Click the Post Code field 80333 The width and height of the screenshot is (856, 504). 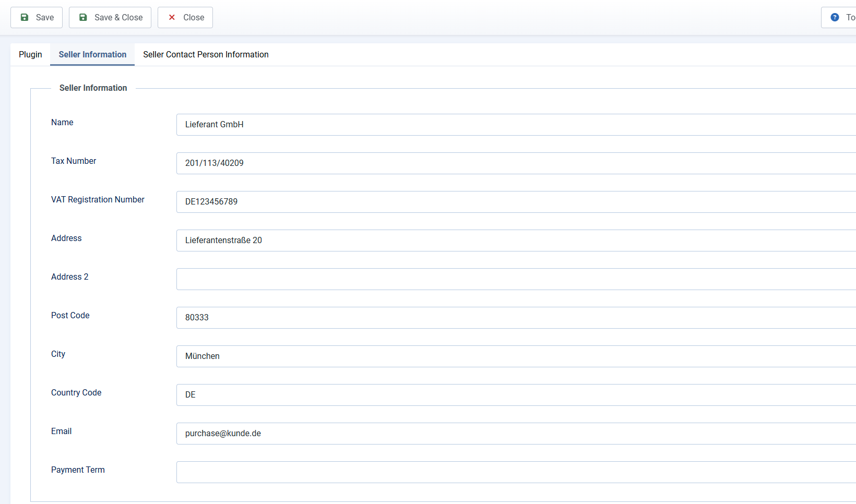coord(516,318)
